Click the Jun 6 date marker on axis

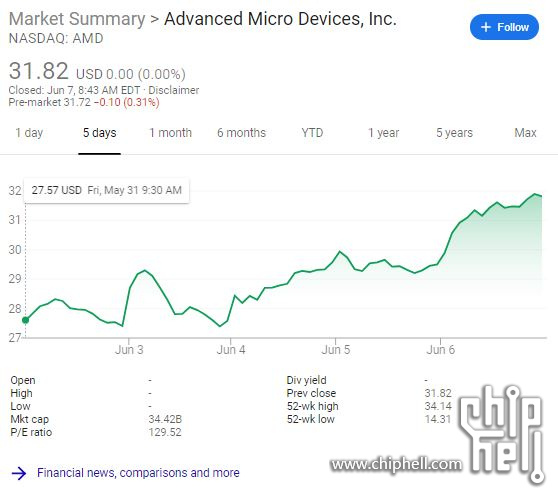tap(441, 350)
